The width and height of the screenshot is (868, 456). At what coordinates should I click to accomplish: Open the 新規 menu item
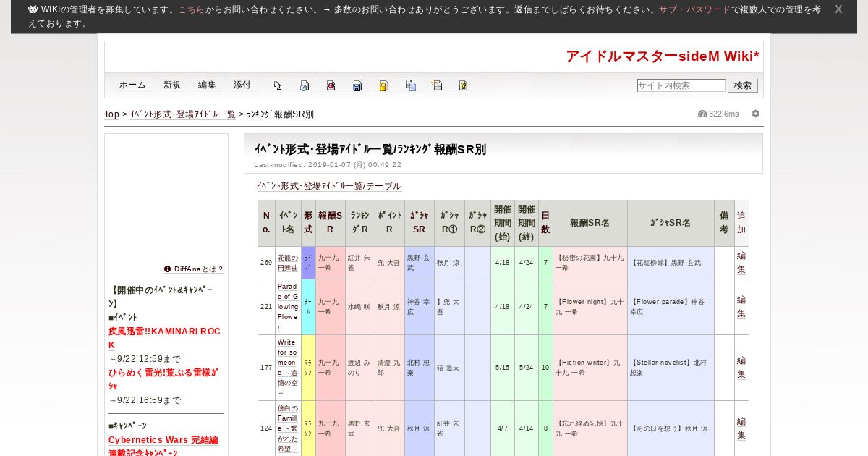172,85
